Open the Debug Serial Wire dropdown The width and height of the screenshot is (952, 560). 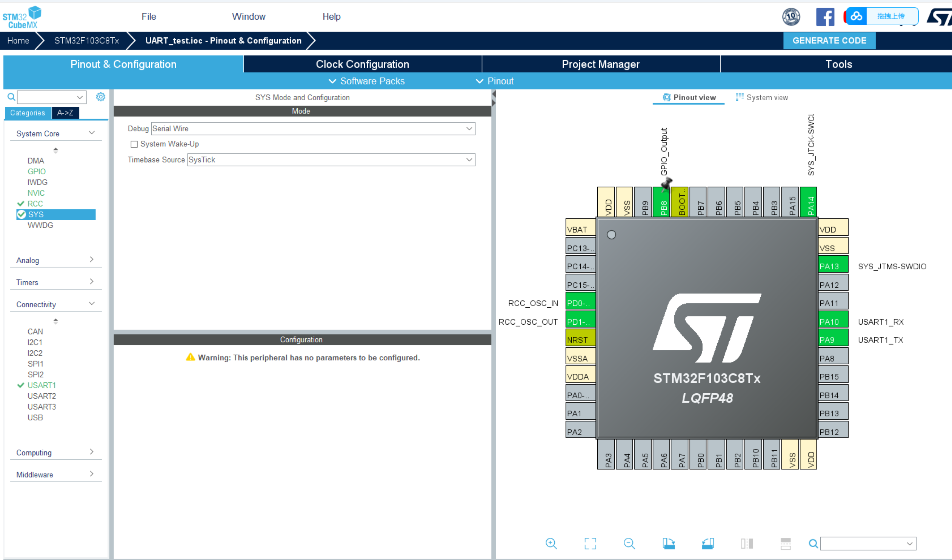(313, 128)
